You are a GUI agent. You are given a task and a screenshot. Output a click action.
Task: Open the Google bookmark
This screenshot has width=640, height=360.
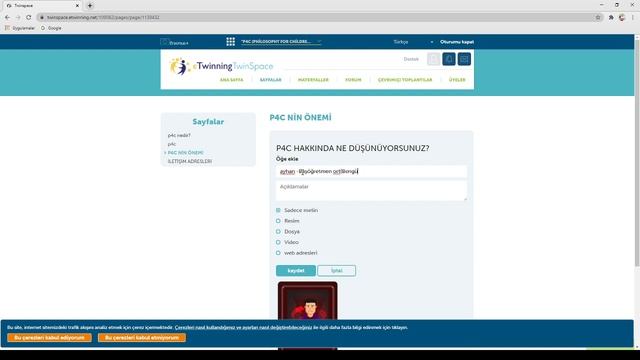pos(51,28)
